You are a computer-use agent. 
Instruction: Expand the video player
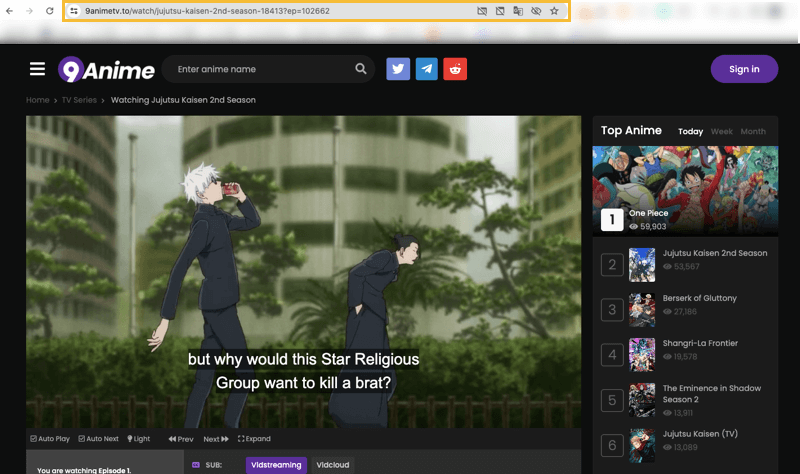[254, 439]
